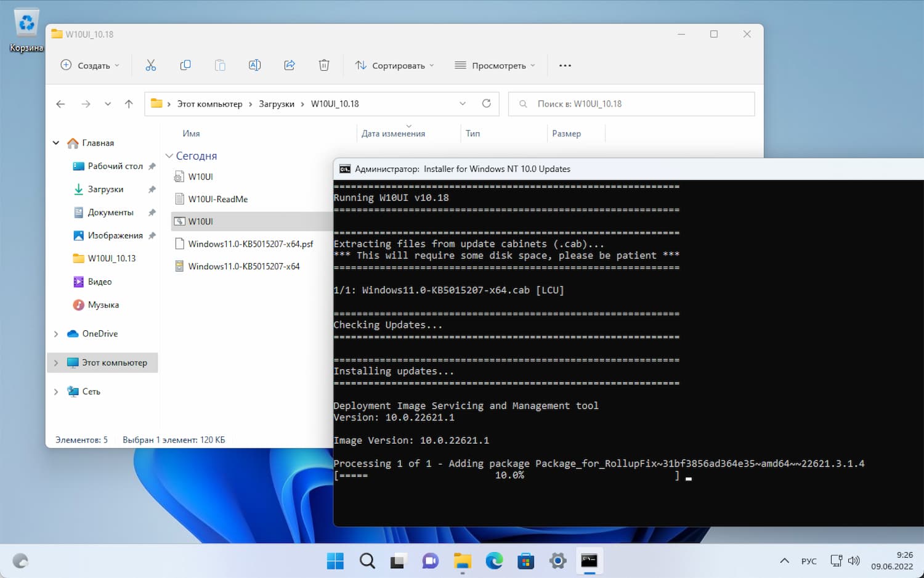Click the Share icon in the toolbar

pyautogui.click(x=290, y=65)
